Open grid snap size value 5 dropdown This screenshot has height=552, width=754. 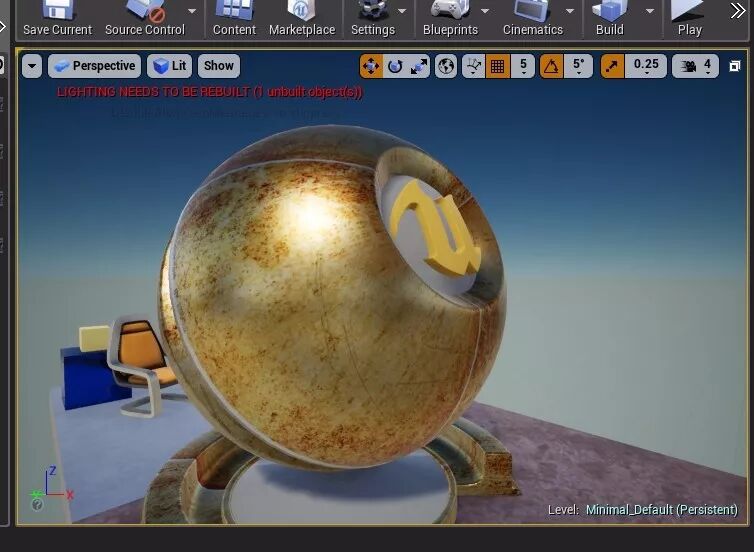pyautogui.click(x=523, y=66)
